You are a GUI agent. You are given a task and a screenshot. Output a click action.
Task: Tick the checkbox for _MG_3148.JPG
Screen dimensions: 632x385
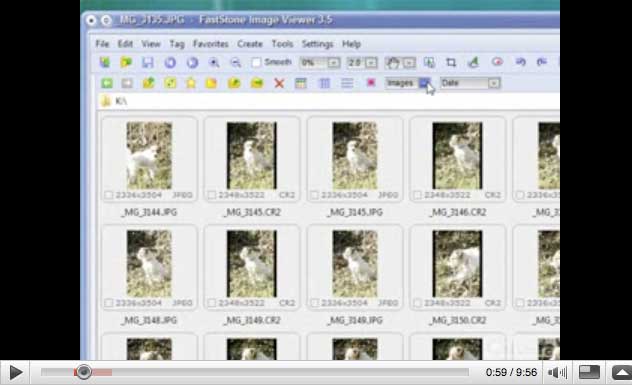(x=108, y=303)
